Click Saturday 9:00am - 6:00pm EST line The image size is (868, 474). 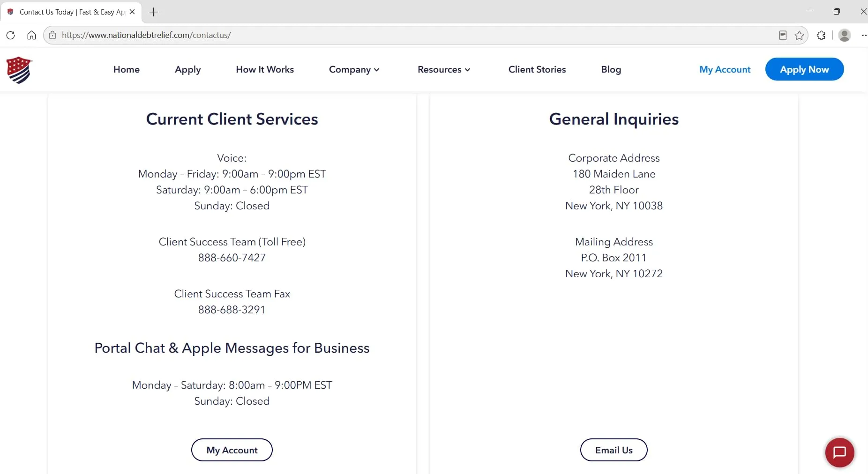[x=232, y=190]
